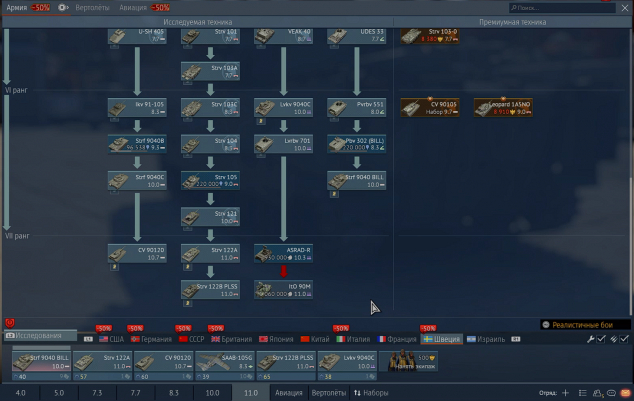Select Strv 122B PLSS in the research tree
Screen dimensions: 634x401
[x=210, y=289]
